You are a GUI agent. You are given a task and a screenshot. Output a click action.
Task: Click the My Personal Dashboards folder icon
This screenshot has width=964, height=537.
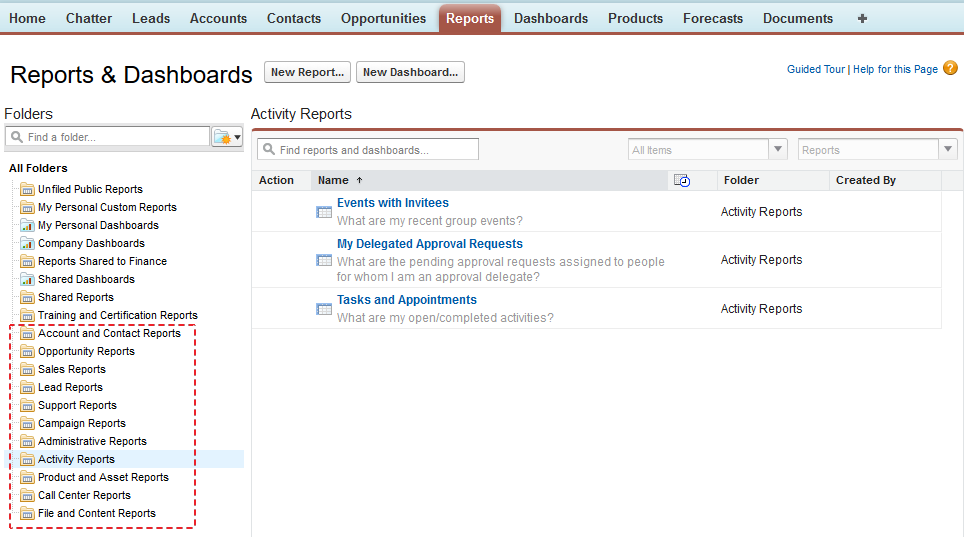tap(27, 225)
